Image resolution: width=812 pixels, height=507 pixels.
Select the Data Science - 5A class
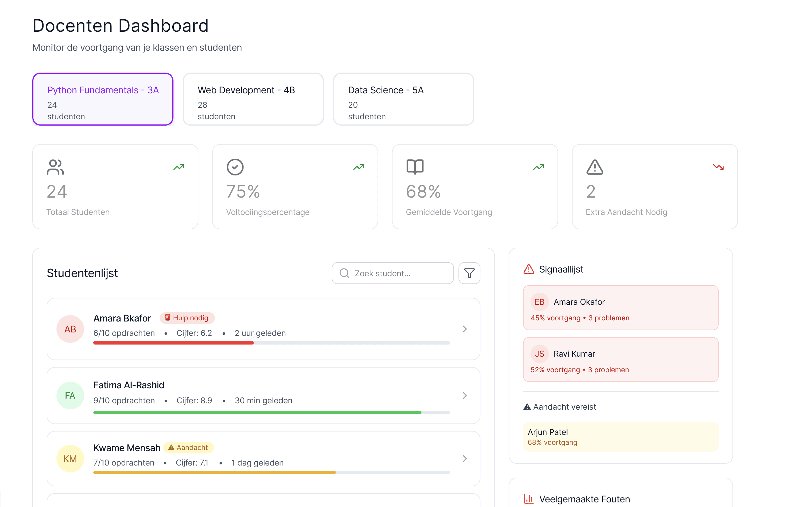pyautogui.click(x=403, y=99)
